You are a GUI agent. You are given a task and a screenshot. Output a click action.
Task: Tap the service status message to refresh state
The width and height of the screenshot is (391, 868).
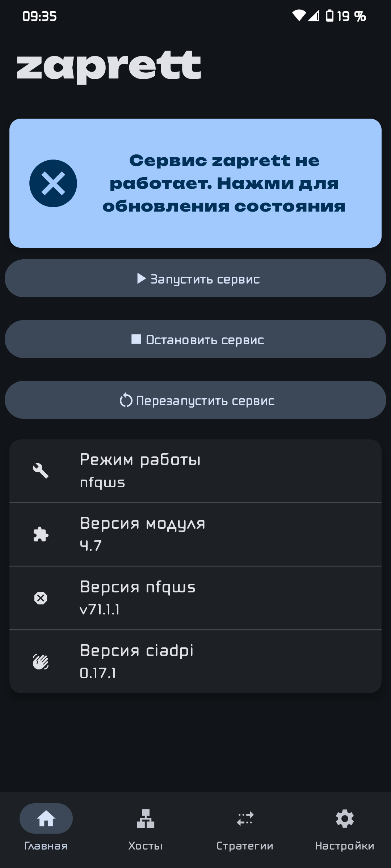click(x=224, y=183)
